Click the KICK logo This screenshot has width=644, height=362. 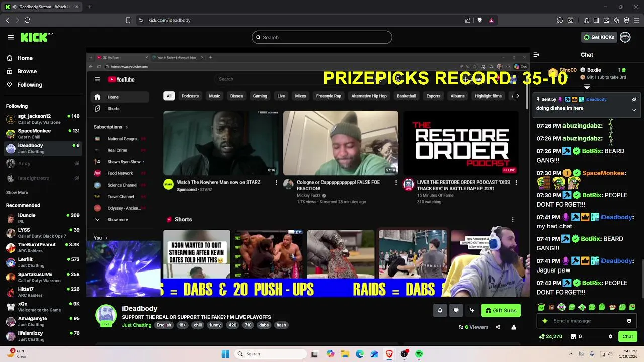point(36,37)
